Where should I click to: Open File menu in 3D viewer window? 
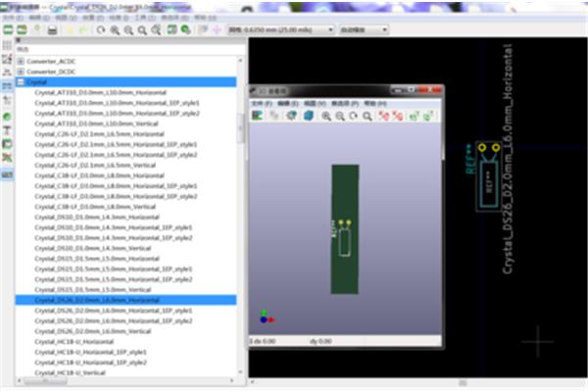point(262,103)
